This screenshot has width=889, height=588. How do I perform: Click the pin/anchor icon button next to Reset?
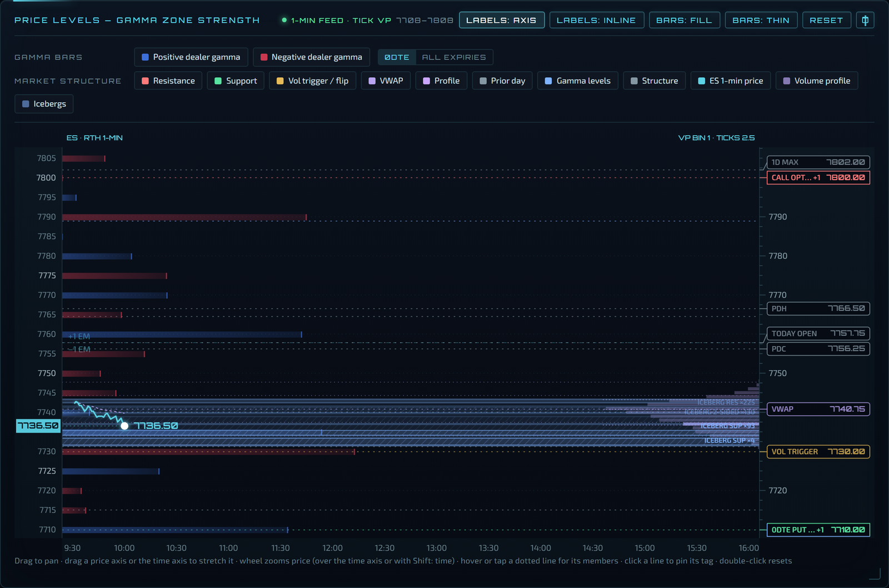865,20
